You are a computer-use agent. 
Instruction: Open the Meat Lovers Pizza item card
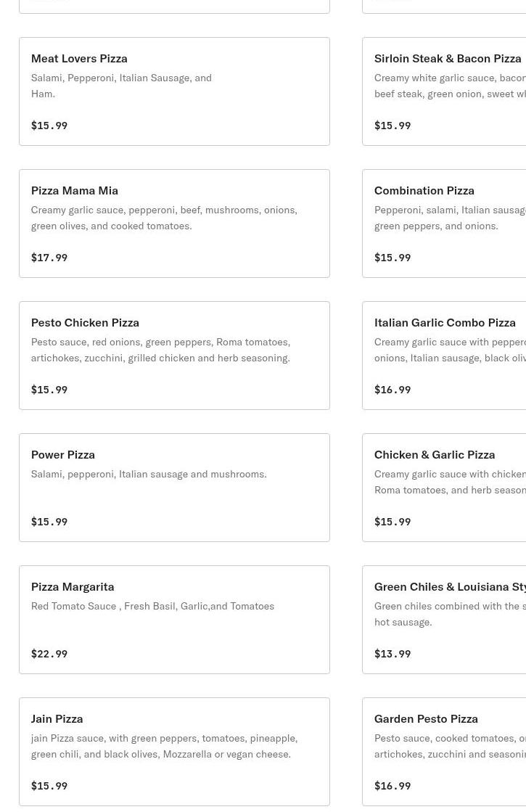tap(174, 91)
